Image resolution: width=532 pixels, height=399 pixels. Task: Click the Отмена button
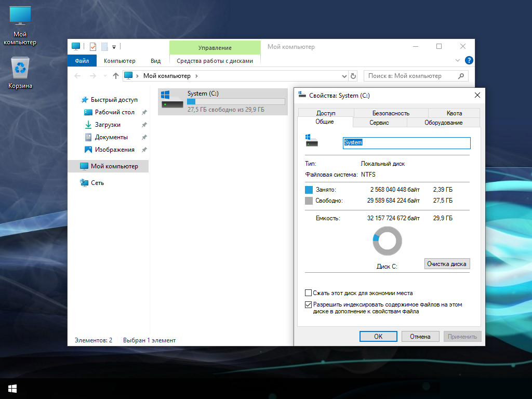420,336
